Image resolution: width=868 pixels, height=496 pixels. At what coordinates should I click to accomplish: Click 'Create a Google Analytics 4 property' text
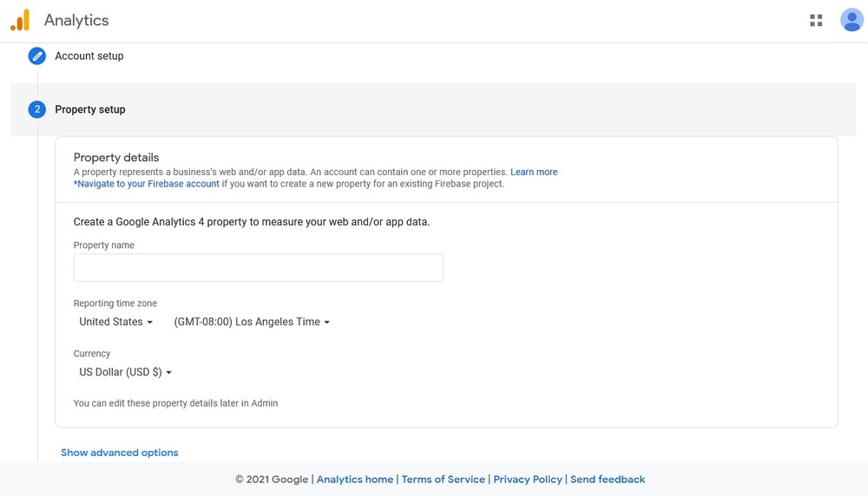pyautogui.click(x=252, y=222)
